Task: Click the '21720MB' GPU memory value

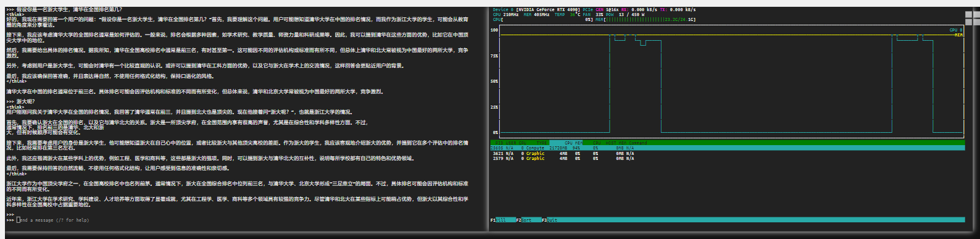Action: tap(558, 148)
